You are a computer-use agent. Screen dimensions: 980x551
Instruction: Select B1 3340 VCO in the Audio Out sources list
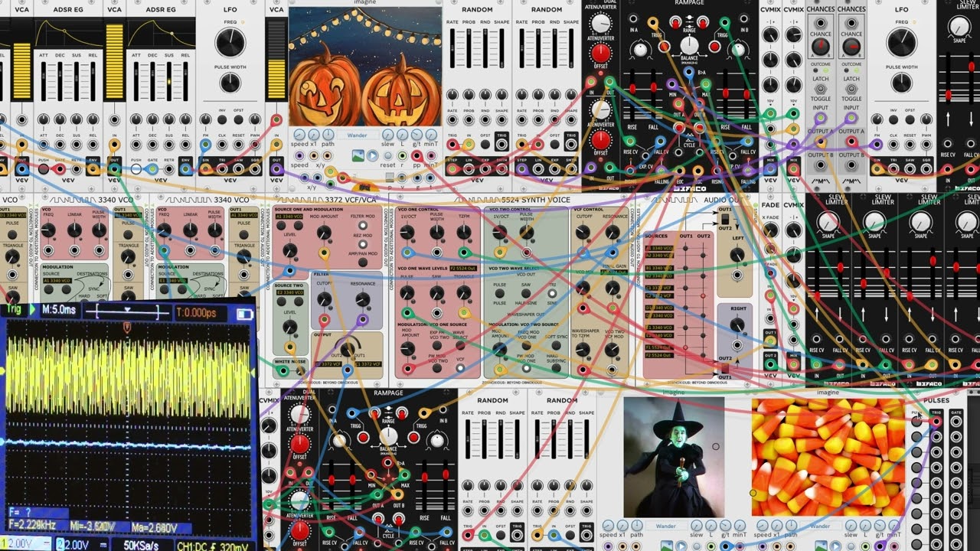[660, 268]
